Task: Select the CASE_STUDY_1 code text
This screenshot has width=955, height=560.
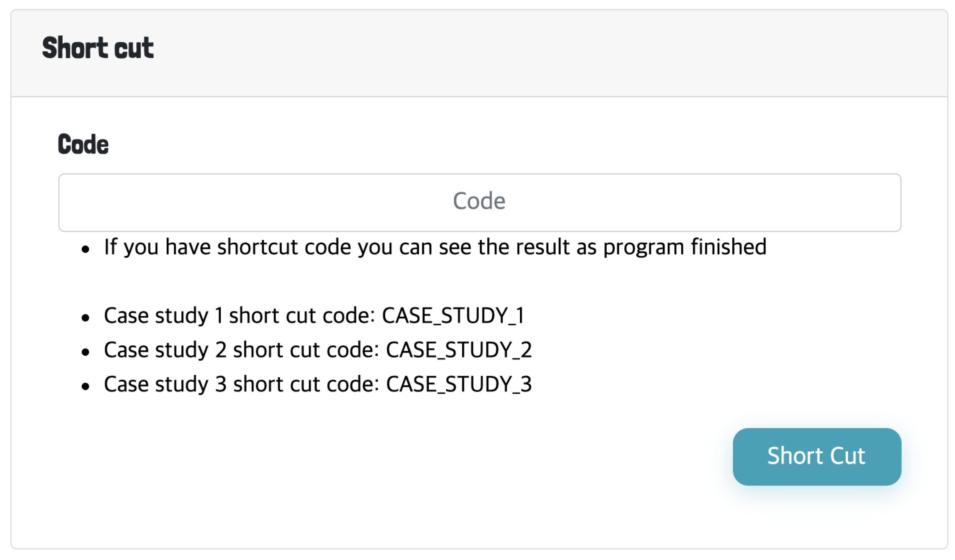Action: (x=453, y=316)
